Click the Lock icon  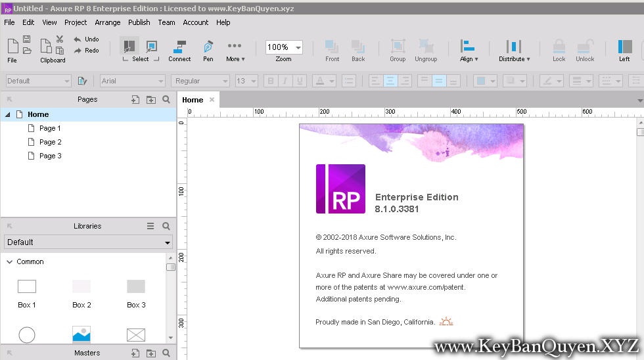(x=559, y=47)
